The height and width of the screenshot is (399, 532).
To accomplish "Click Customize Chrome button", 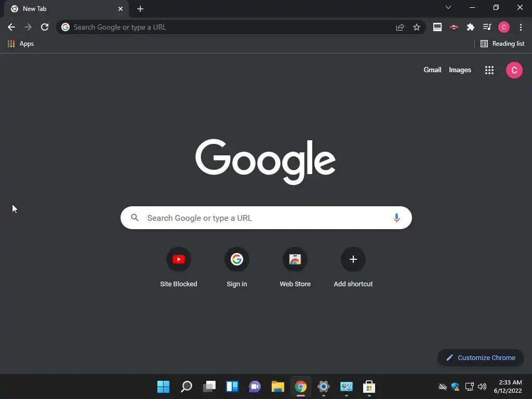I will (x=481, y=357).
